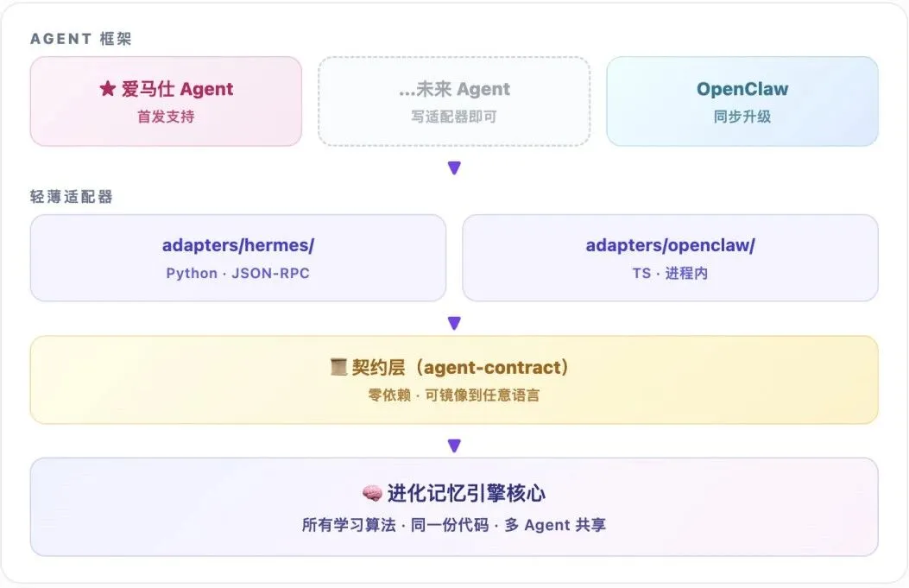Click the 契约层 (agent-contract) yellow block
Image resolution: width=909 pixels, height=588 pixels.
[454, 380]
